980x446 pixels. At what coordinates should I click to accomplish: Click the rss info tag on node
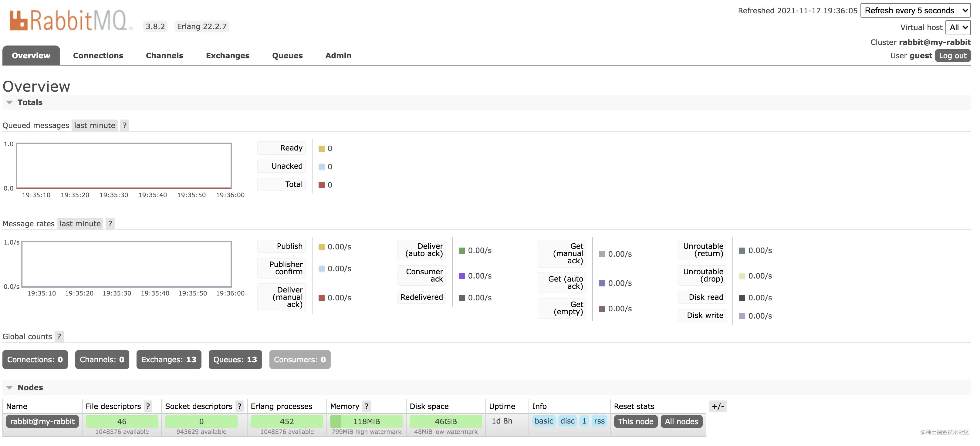tap(598, 421)
